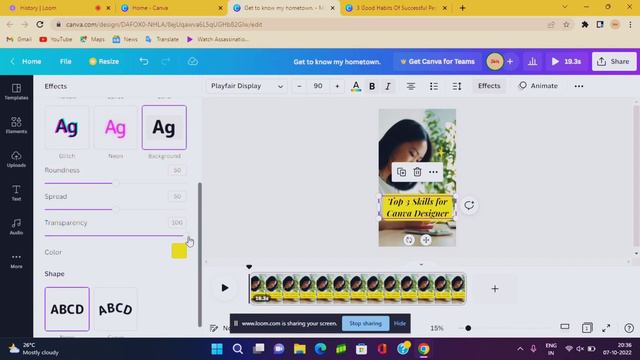Add a collaborator with plus icon
This screenshot has height=360, width=640.
510,61
